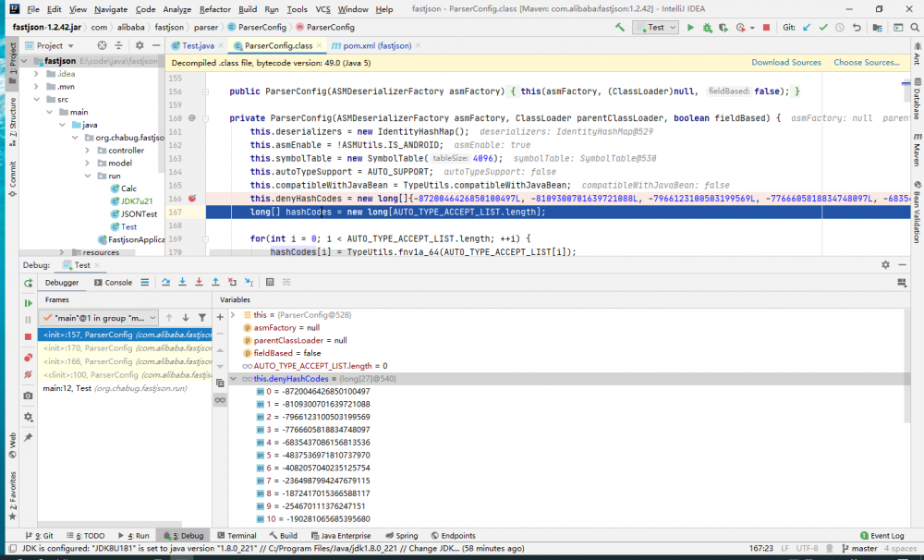This screenshot has height=560, width=924.
Task: Step over the current line
Action: (166, 283)
